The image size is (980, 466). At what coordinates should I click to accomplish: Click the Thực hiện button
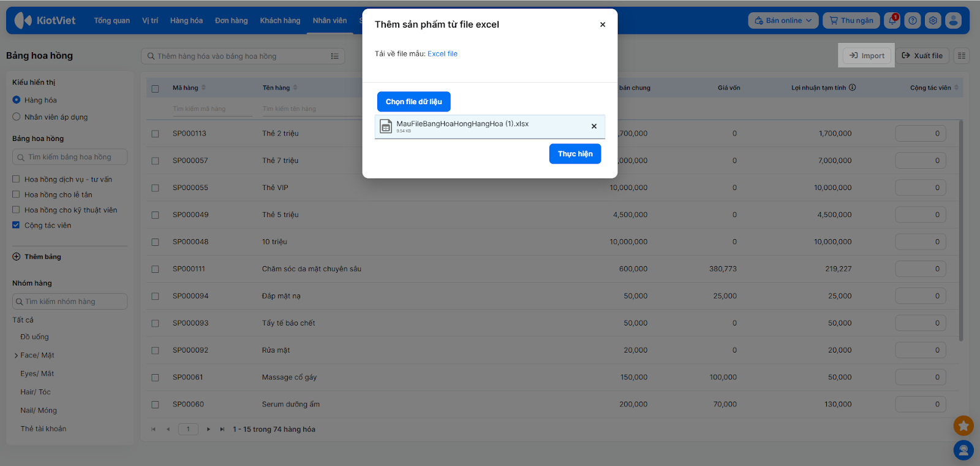click(575, 154)
